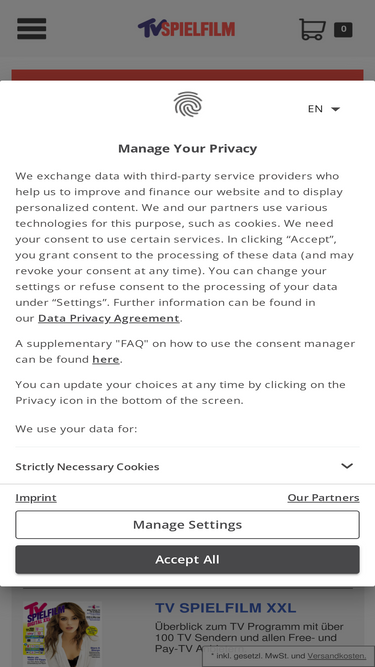Open the Data Privacy Agreement link

(x=108, y=318)
